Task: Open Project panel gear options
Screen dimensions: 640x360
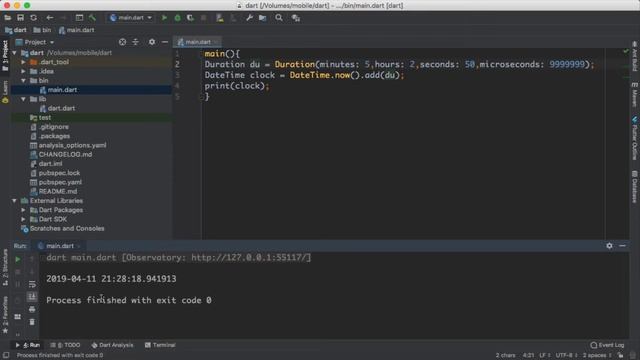Action: click(152, 42)
